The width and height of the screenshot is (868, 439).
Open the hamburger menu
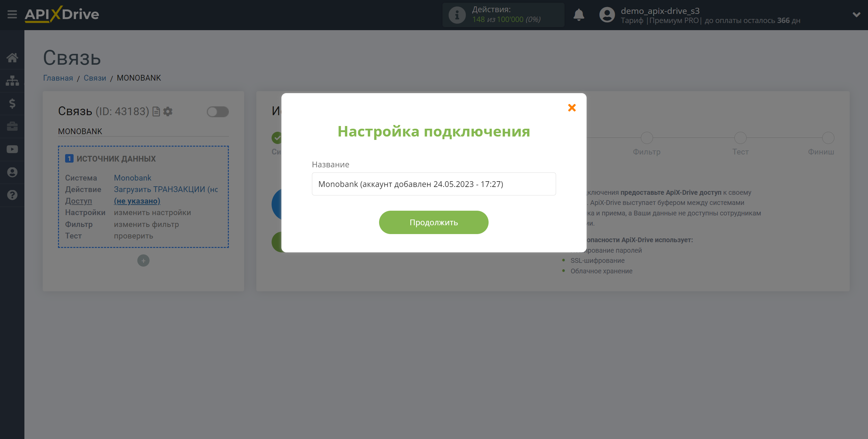tap(12, 15)
